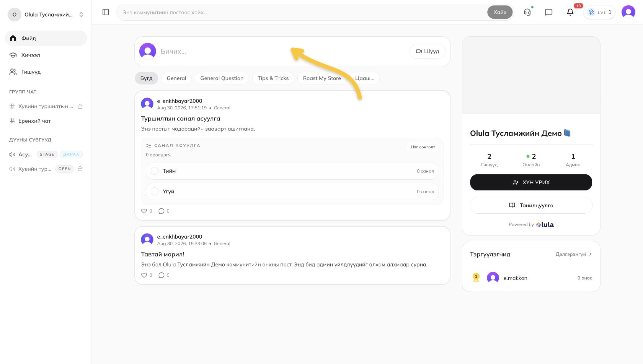Click the Хайх search button

[x=500, y=12]
